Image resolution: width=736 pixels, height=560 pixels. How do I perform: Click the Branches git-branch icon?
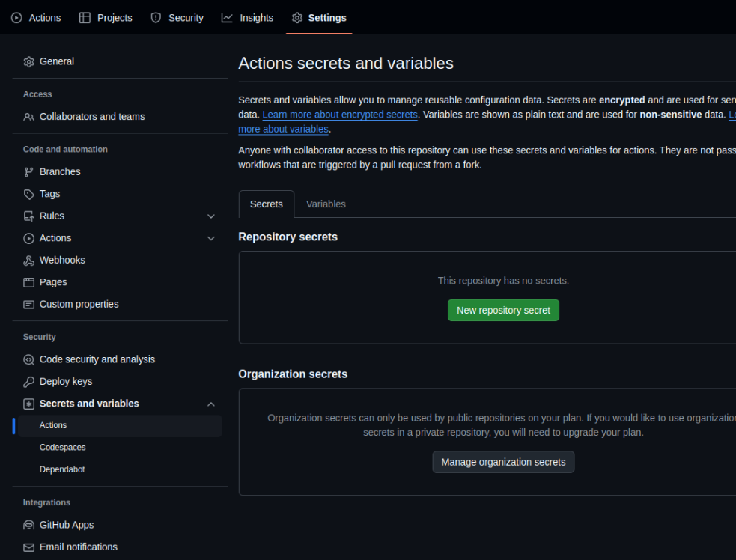pyautogui.click(x=28, y=172)
